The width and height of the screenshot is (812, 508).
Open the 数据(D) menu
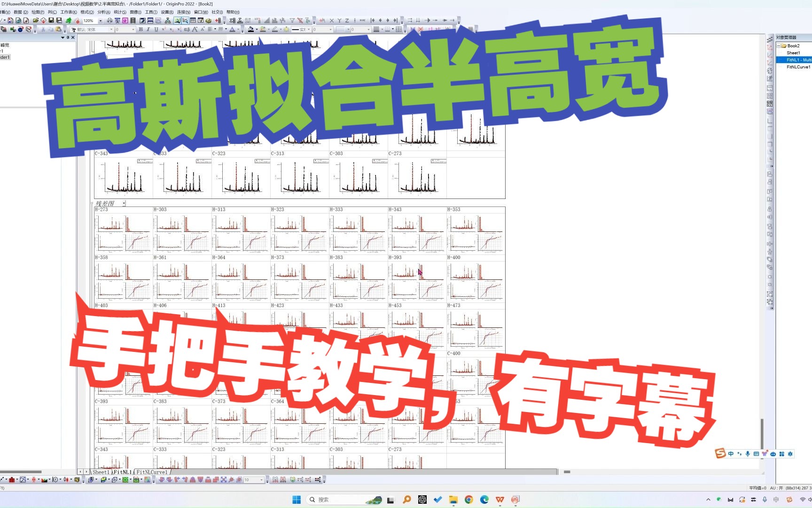[21, 12]
